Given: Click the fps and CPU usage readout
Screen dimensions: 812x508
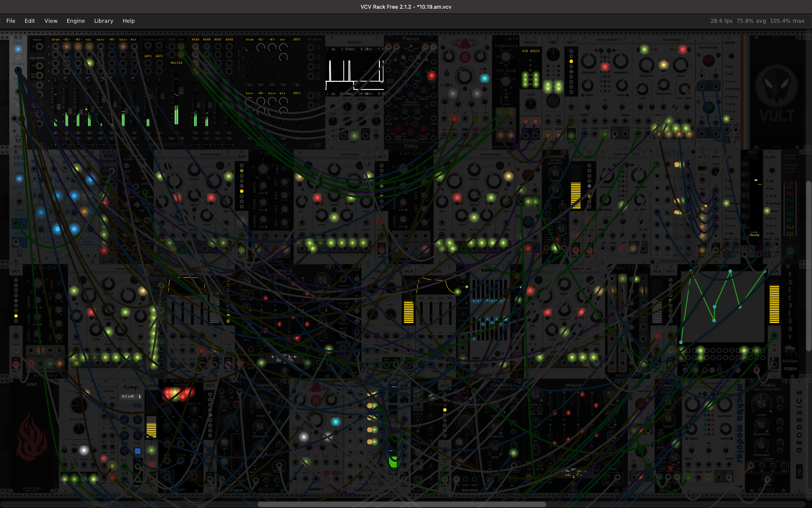Looking at the screenshot, I should click(x=757, y=21).
